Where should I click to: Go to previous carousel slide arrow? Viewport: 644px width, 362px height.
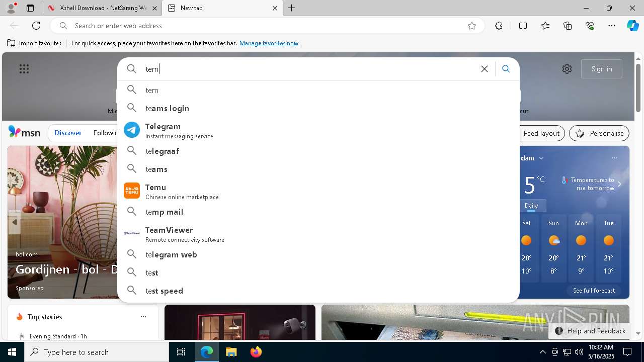coord(15,222)
